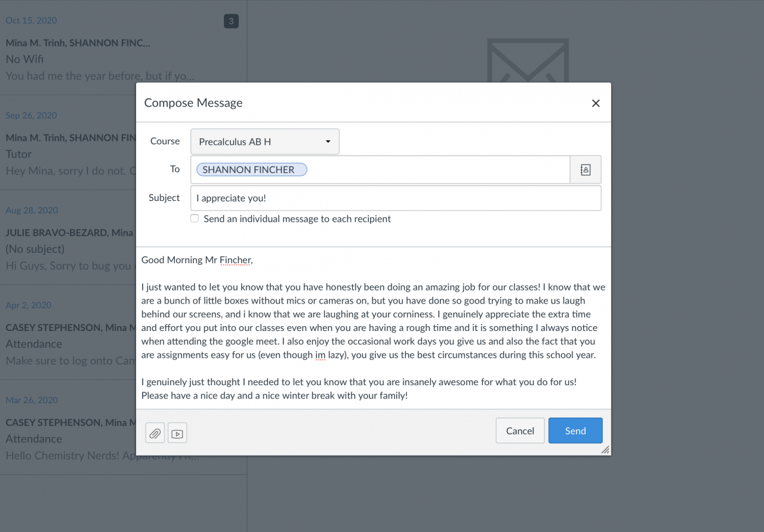Close the Compose Message dialog
764x532 pixels.
[595, 103]
